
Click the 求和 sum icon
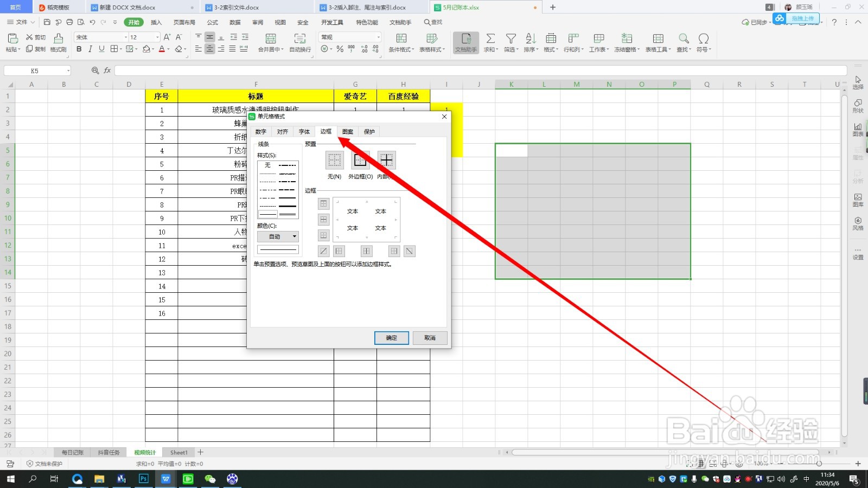[x=490, y=38]
